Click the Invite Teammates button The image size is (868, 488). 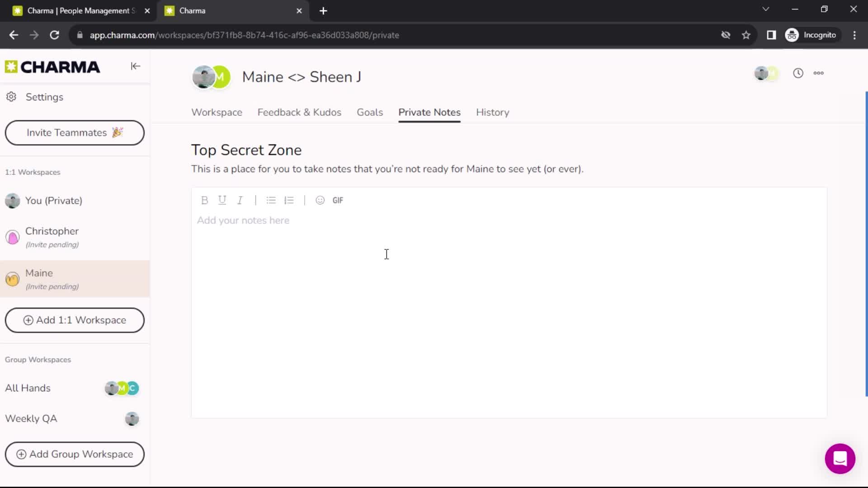[75, 132]
